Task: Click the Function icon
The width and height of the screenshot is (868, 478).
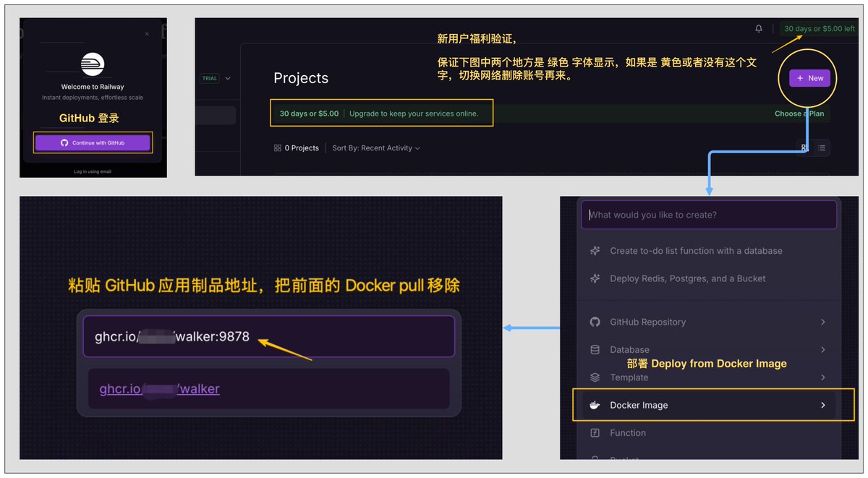Action: coord(595,432)
